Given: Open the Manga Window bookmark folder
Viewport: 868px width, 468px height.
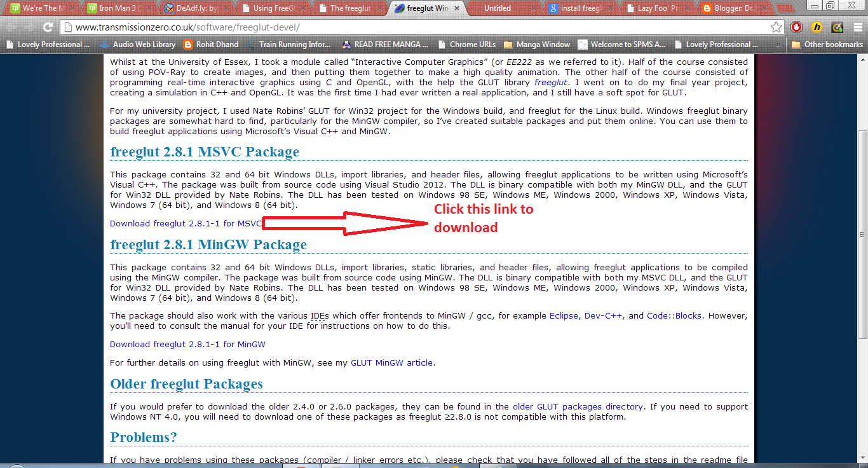Looking at the screenshot, I should tap(537, 45).
